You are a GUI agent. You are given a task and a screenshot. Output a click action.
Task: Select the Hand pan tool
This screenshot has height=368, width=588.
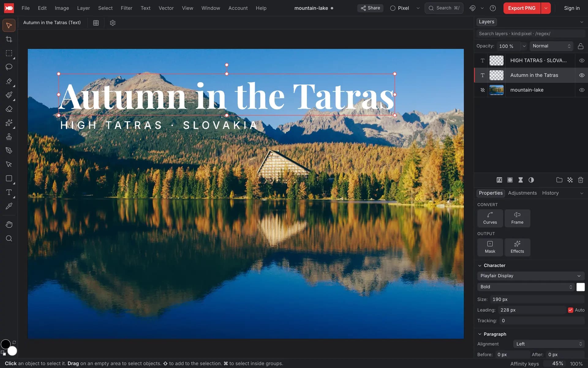9,224
